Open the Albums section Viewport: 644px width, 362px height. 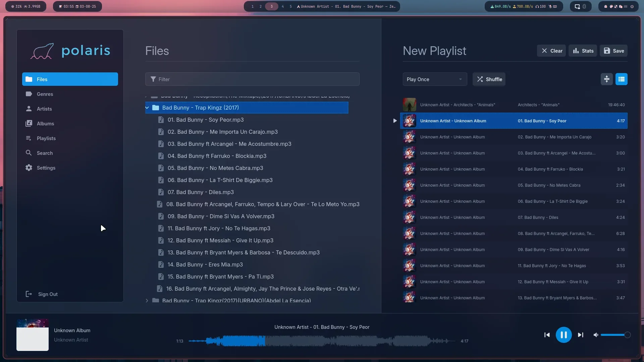[x=70, y=123]
